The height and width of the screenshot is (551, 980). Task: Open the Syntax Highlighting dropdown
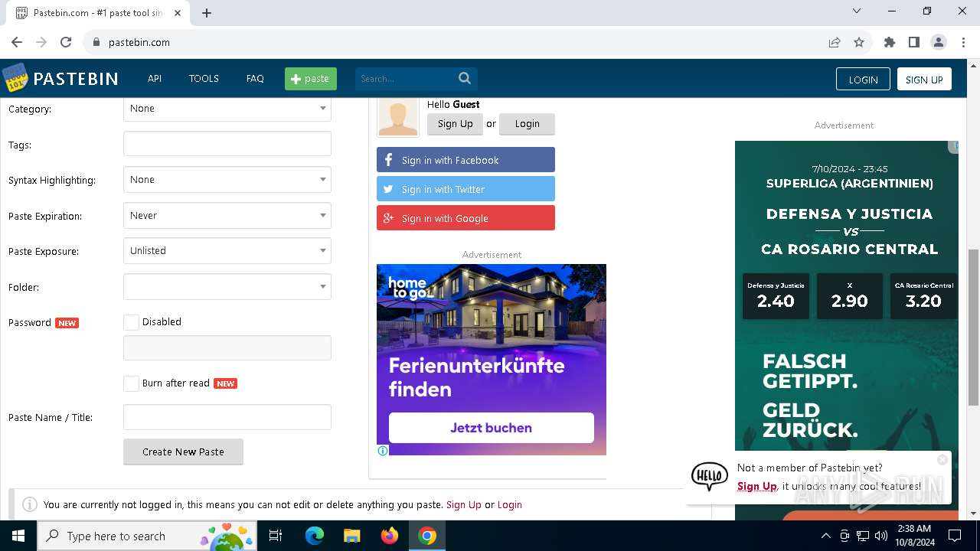(x=227, y=180)
